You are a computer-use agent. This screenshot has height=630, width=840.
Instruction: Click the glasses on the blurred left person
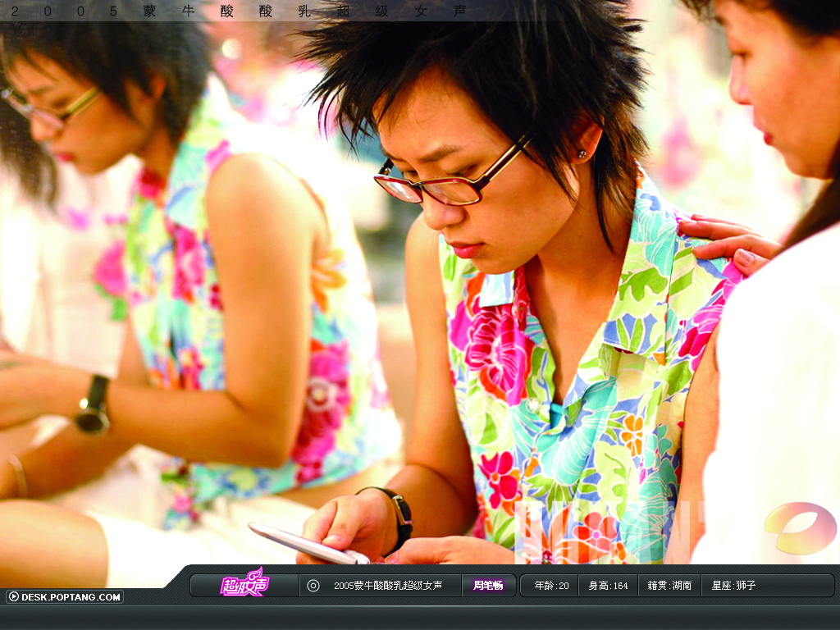tap(48, 111)
